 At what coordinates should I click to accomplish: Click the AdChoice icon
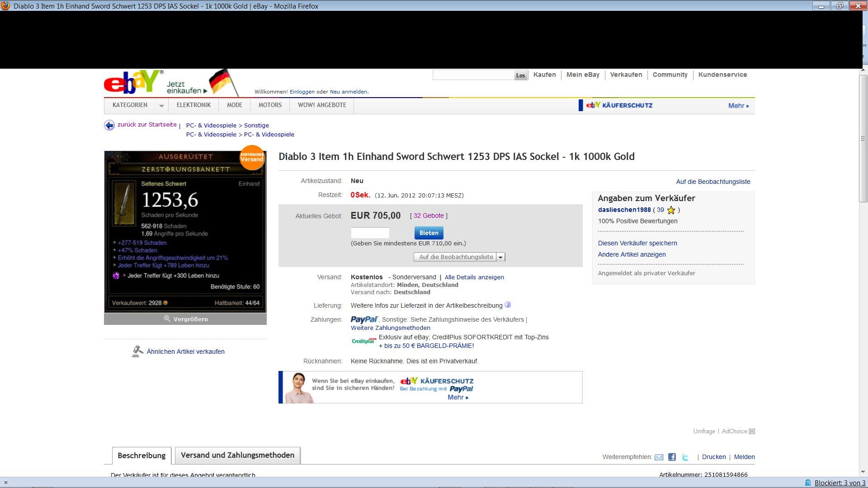coord(752,431)
